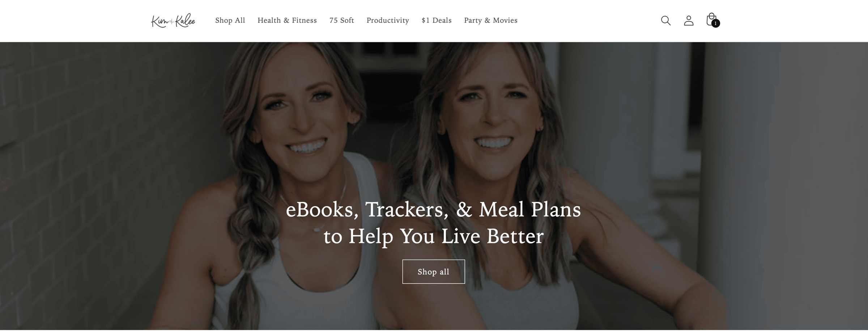The image size is (868, 332).
Task: Click the Shop all hero button
Action: tap(433, 272)
